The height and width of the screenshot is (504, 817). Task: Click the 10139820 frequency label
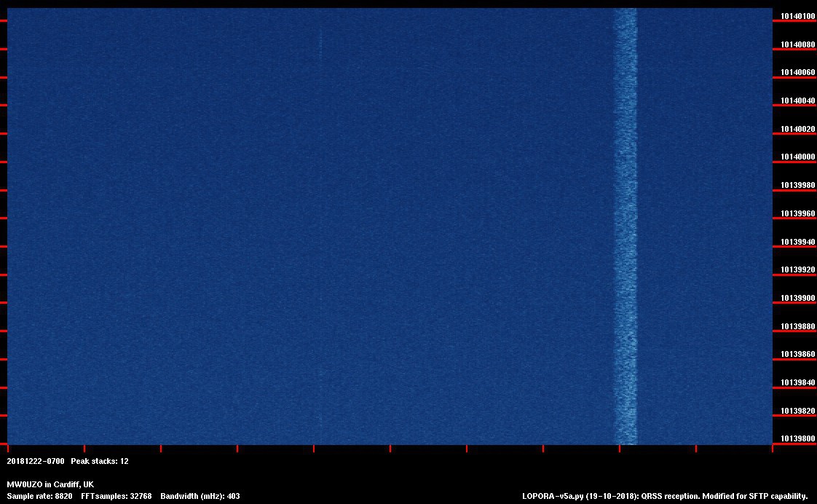[797, 411]
